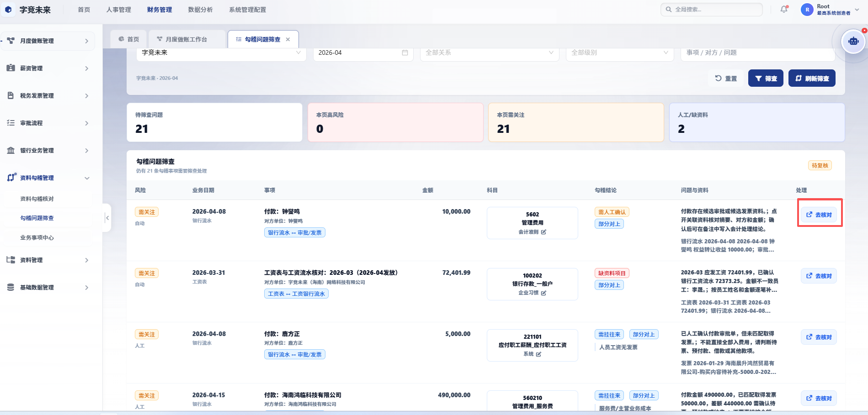The image size is (868, 415).
Task: Click the 银行业务管理 sidebar icon
Action: pos(11,150)
